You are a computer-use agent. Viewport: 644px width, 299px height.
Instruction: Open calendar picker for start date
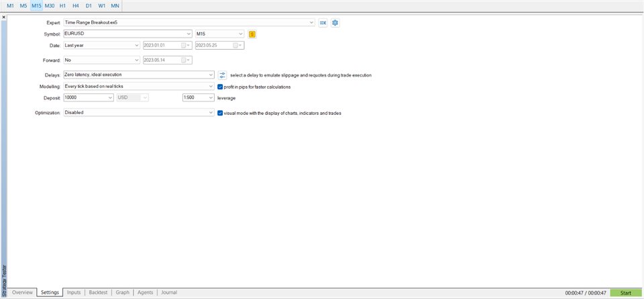point(186,45)
